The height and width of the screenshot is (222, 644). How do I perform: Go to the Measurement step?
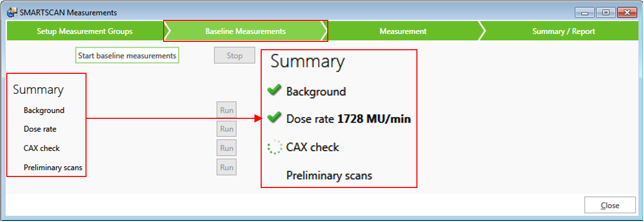point(403,31)
